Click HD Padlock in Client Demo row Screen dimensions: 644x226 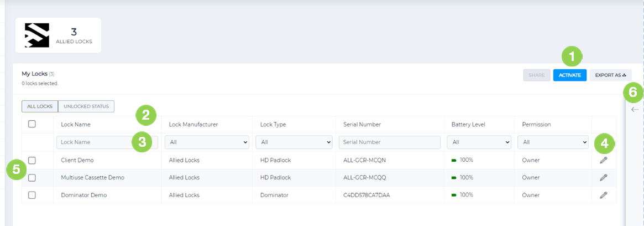click(x=276, y=160)
